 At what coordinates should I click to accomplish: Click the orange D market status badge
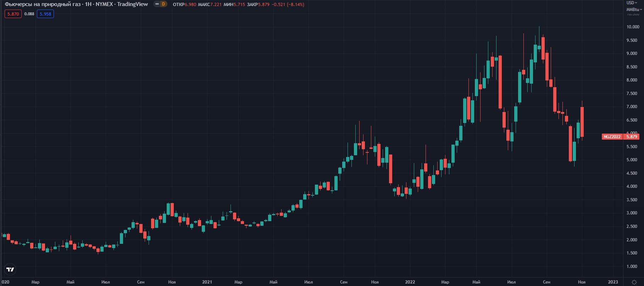coord(163,4)
